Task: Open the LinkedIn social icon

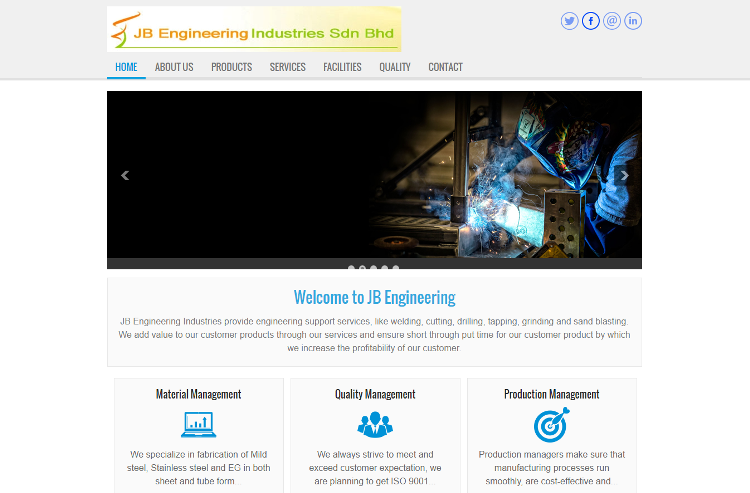Action: click(x=633, y=21)
